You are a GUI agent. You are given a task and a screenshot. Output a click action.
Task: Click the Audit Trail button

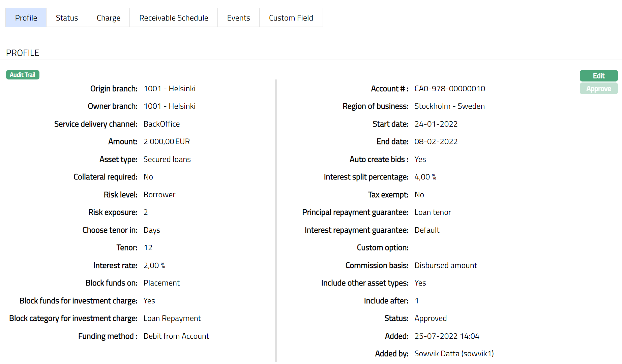[23, 75]
